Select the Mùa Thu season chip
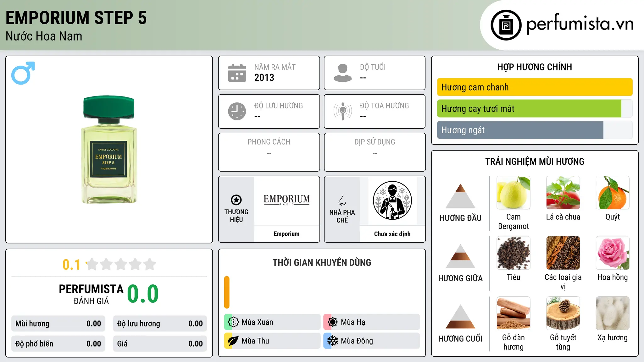This screenshot has width=644, height=362. click(272, 341)
